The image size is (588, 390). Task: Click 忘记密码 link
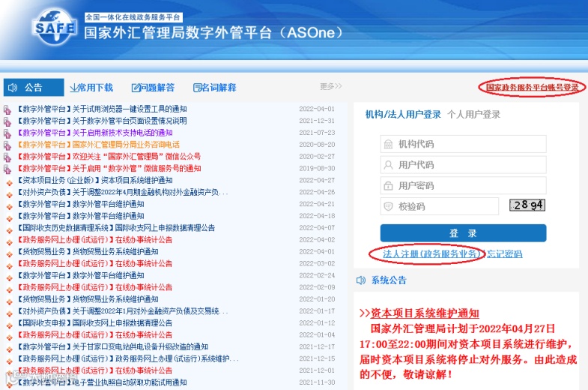pyautogui.click(x=504, y=254)
